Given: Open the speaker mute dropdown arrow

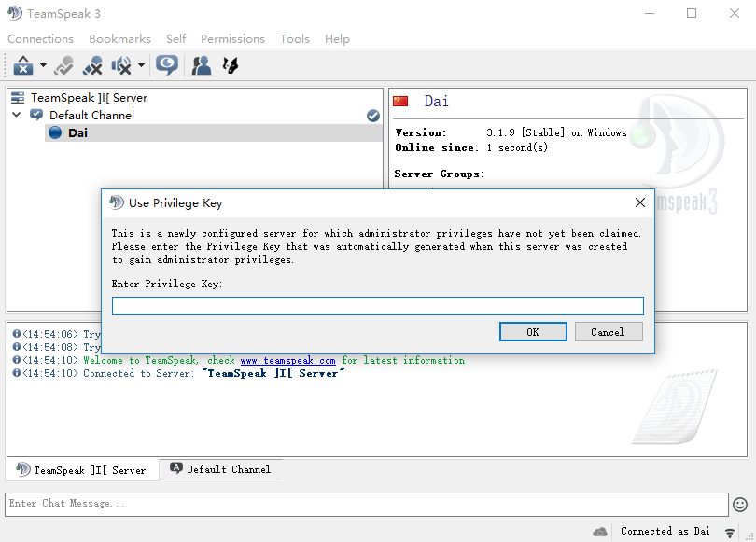Looking at the screenshot, I should (141, 66).
